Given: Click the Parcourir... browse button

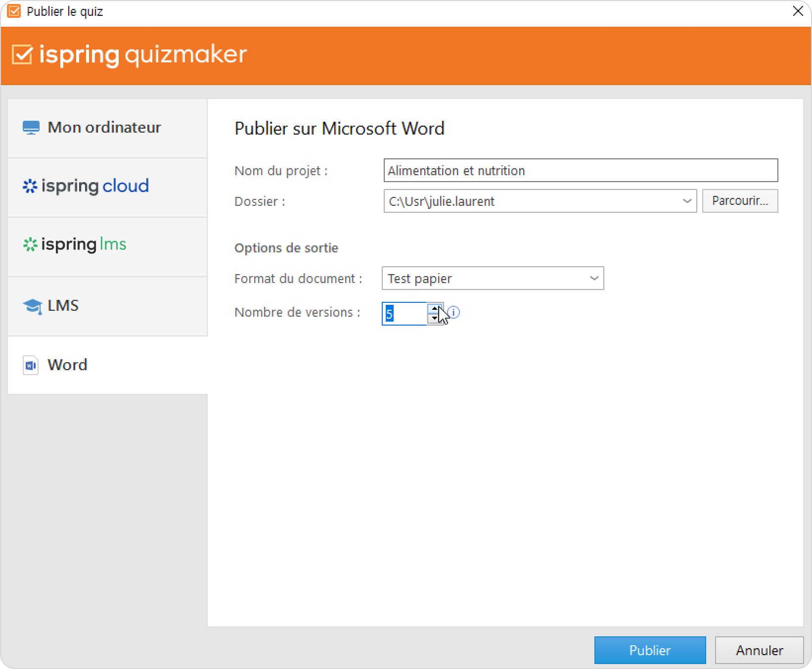Looking at the screenshot, I should (740, 201).
